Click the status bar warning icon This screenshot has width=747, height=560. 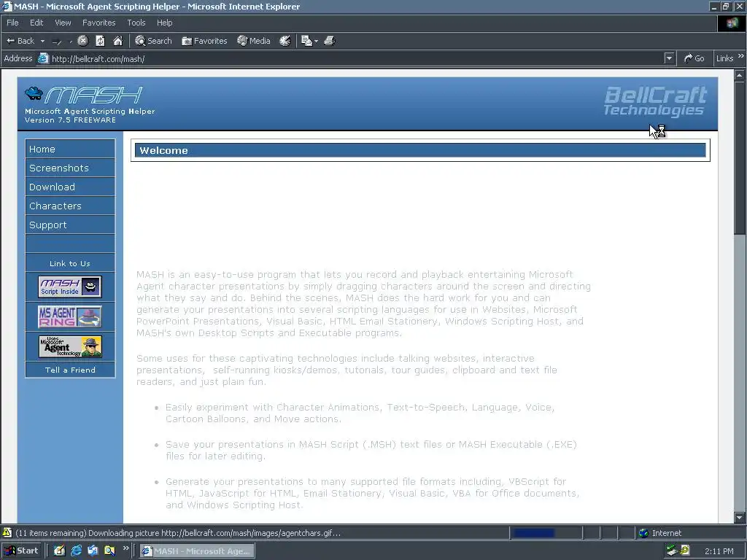7,533
